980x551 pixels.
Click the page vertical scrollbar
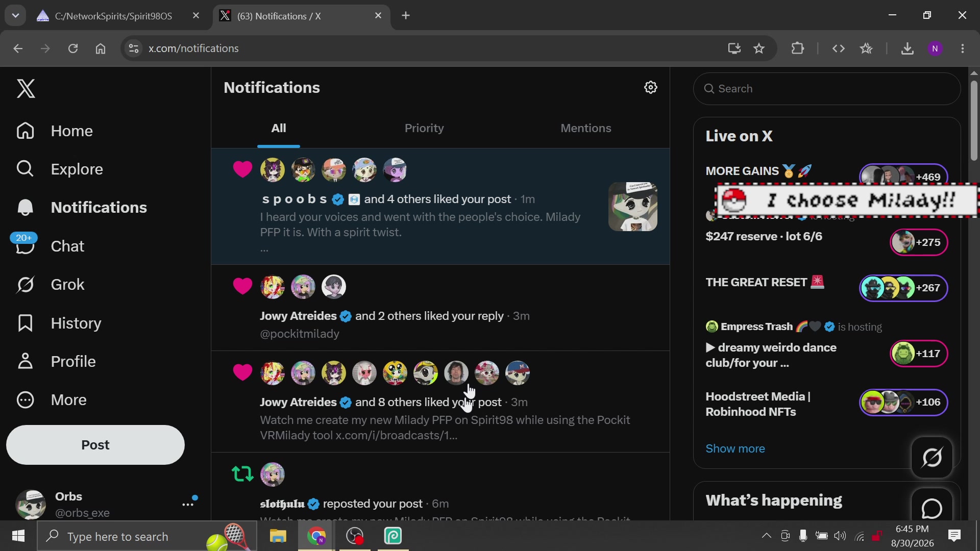(x=974, y=121)
